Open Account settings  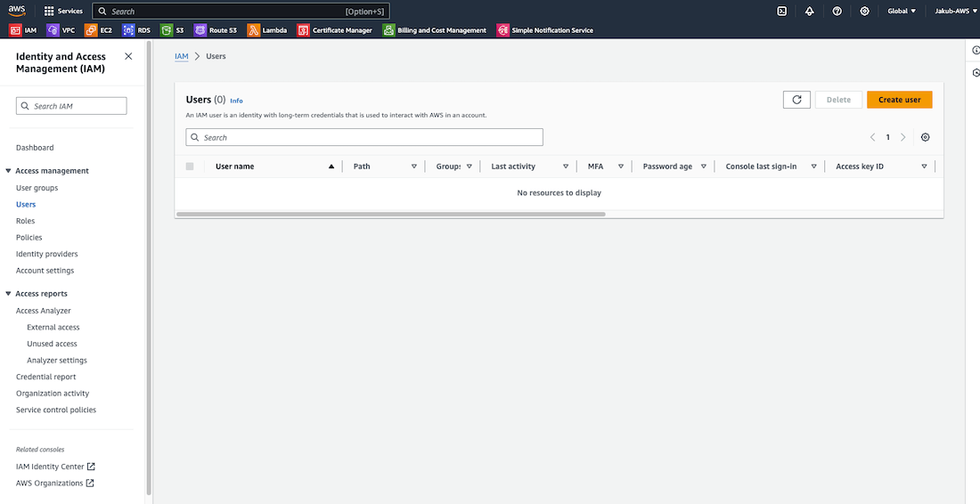pyautogui.click(x=45, y=271)
